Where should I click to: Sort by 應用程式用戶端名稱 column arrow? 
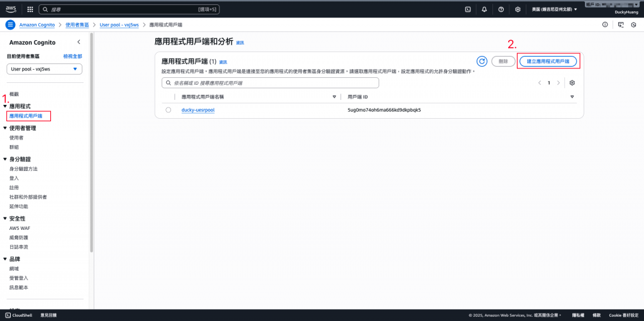click(335, 97)
